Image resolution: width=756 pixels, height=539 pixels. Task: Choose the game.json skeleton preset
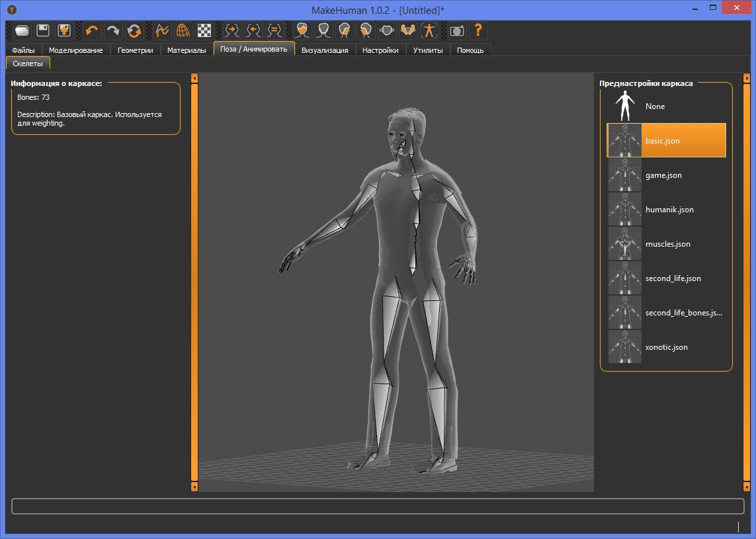pyautogui.click(x=666, y=175)
